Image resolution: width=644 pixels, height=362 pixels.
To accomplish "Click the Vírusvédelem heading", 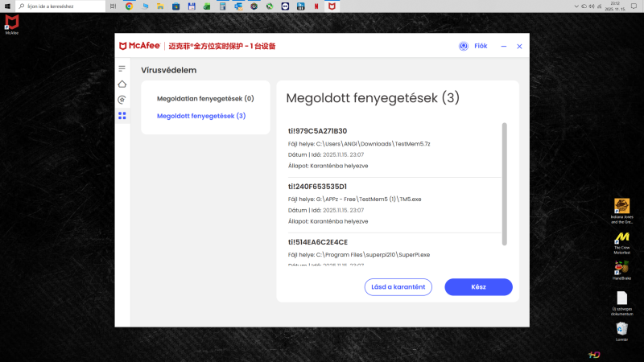I will pos(169,70).
